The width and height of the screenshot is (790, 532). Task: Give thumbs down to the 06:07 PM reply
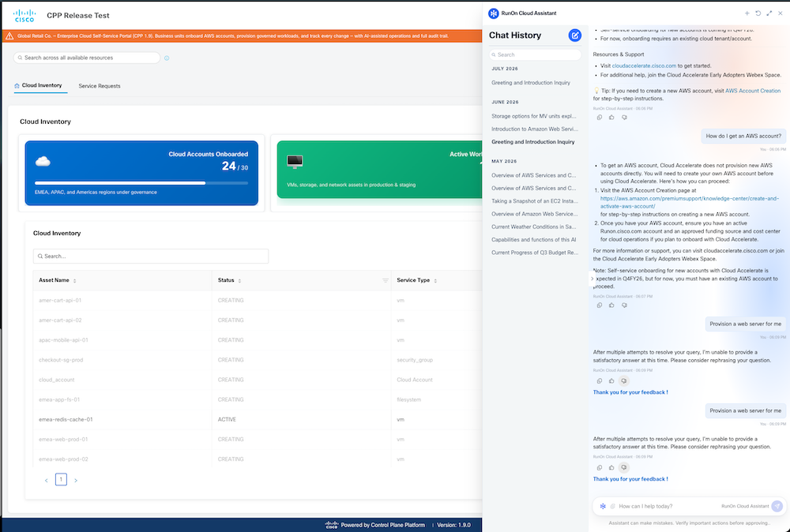(x=624, y=305)
